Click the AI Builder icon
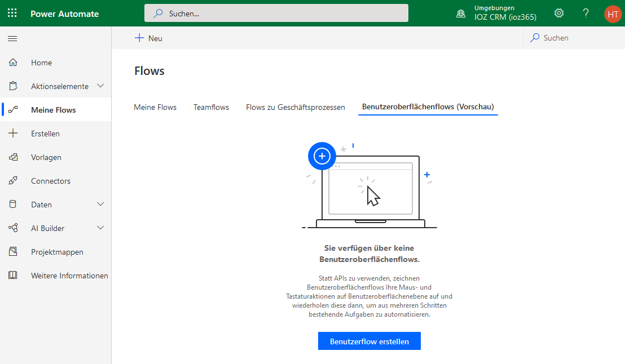The height and width of the screenshot is (364, 625). coord(13,228)
